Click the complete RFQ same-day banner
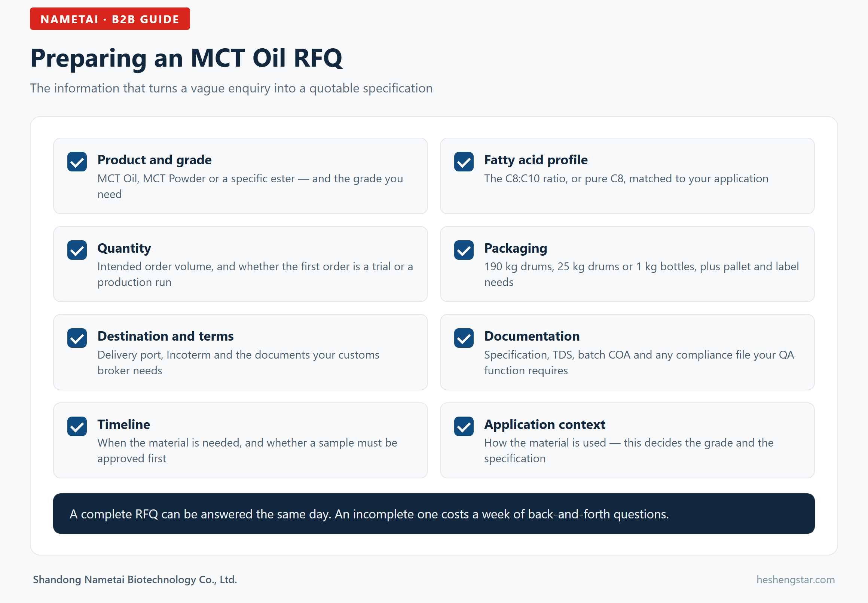The width and height of the screenshot is (868, 603). pos(434,514)
